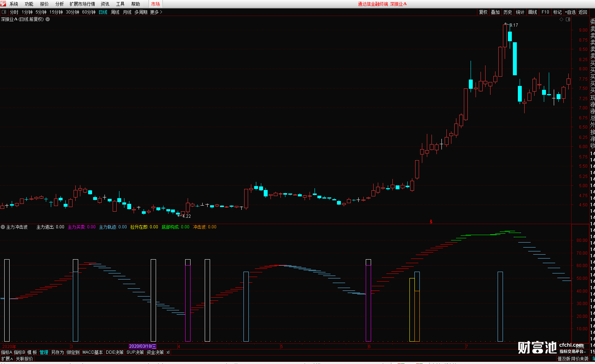Screen dimensions: 595x364
Task: Open the 扩展市场行情 menu
Action: pyautogui.click(x=82, y=4)
